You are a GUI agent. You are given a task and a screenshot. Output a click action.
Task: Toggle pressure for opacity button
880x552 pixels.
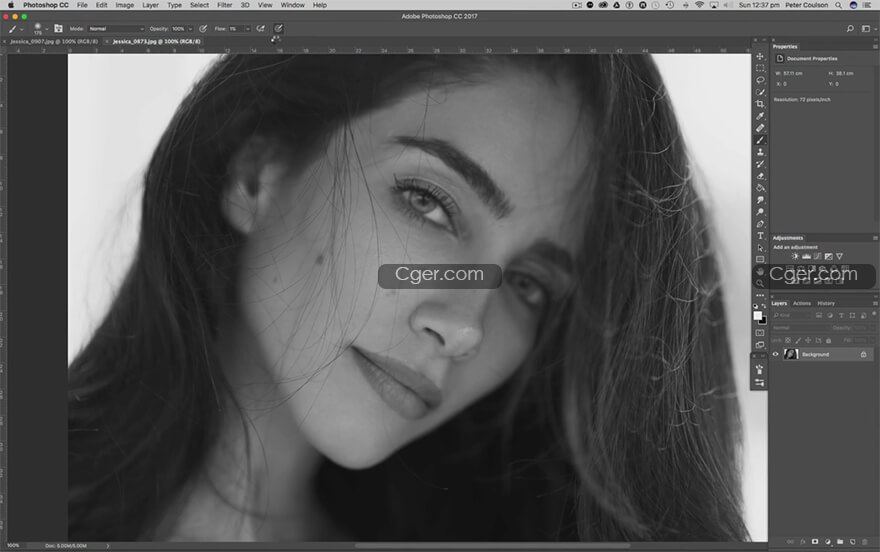[203, 29]
